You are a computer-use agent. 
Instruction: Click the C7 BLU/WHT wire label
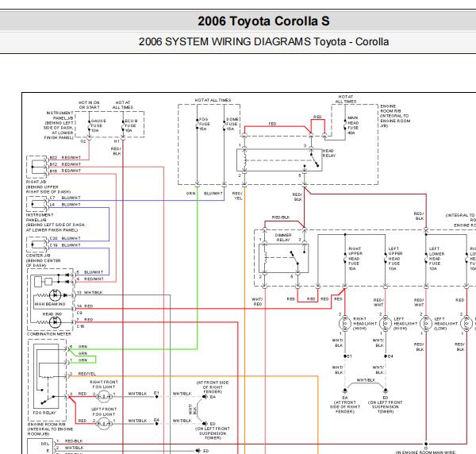click(65, 198)
